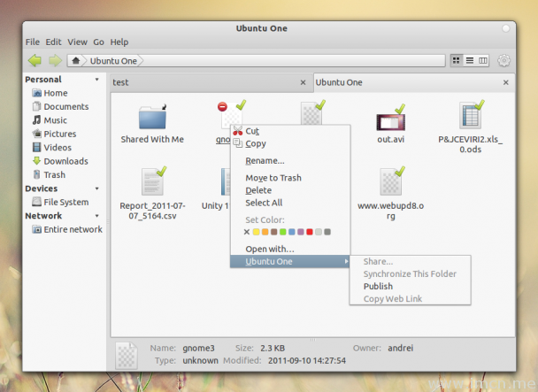Choose Rename... in the context menu
Image resolution: width=538 pixels, height=392 pixels.
[x=290, y=161]
